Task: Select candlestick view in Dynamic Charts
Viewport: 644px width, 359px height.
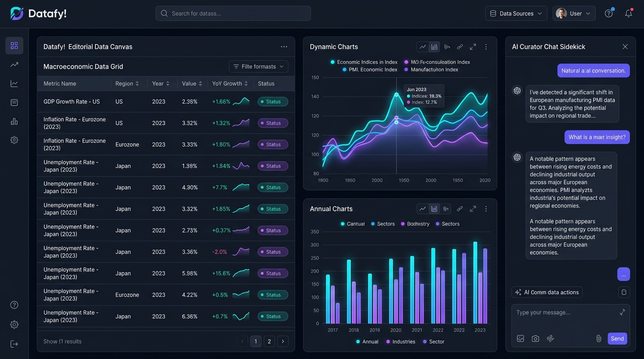Action: coord(447,47)
